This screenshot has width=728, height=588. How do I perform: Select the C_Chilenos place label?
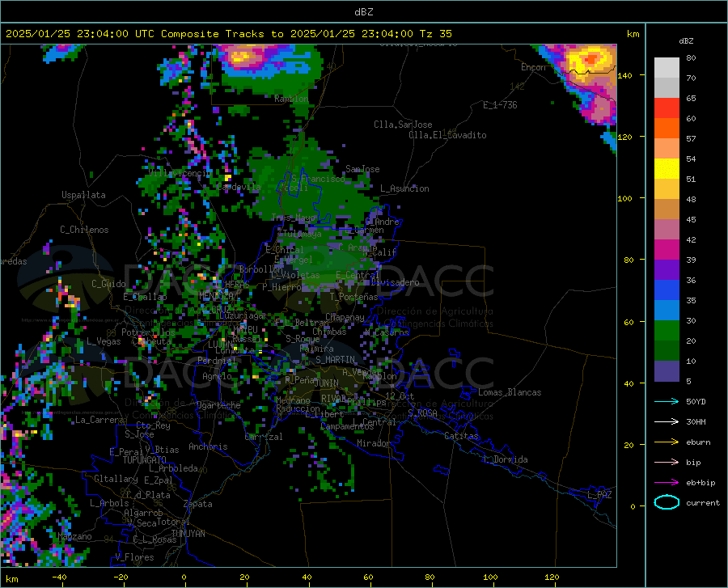point(84,230)
